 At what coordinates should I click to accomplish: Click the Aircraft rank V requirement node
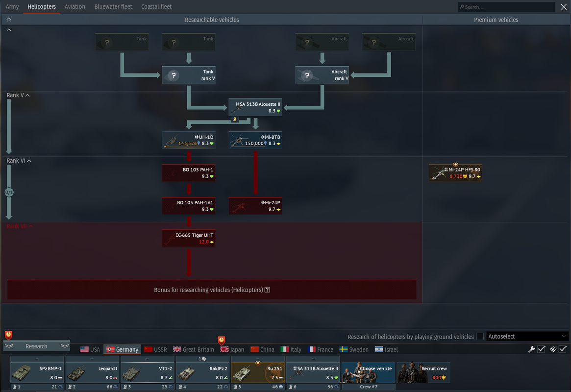click(x=322, y=75)
